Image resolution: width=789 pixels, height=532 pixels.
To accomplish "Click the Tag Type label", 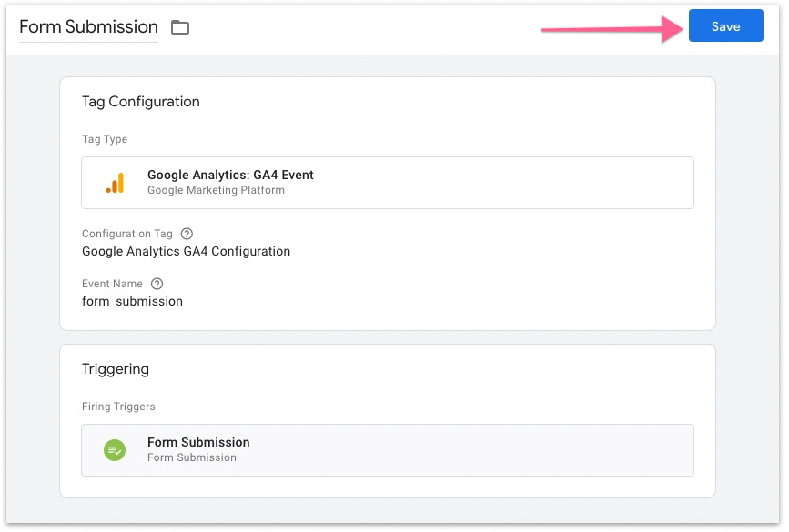I will pos(105,139).
